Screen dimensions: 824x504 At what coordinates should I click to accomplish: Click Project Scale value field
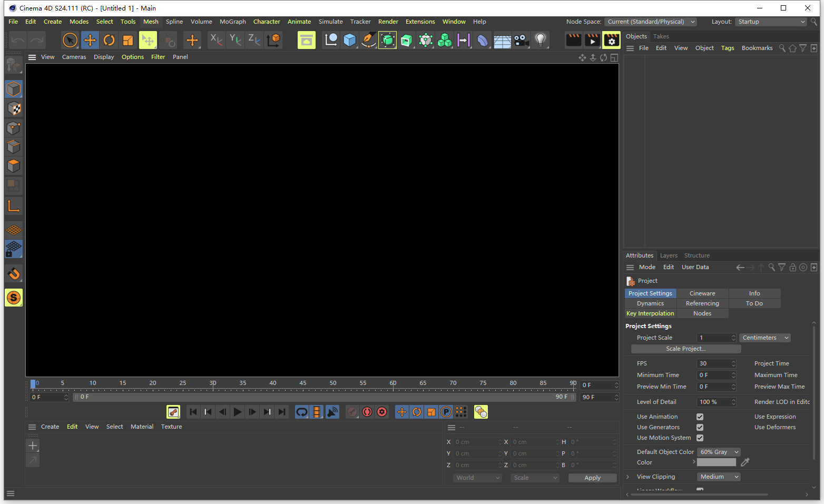point(717,338)
